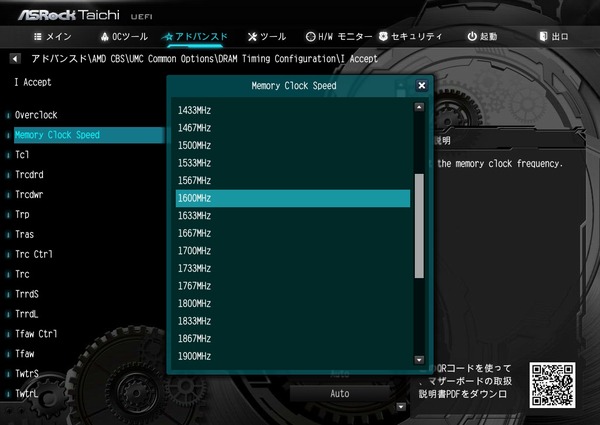Open the メイン main tab
Screen dimensions: 600x425
pyautogui.click(x=52, y=37)
